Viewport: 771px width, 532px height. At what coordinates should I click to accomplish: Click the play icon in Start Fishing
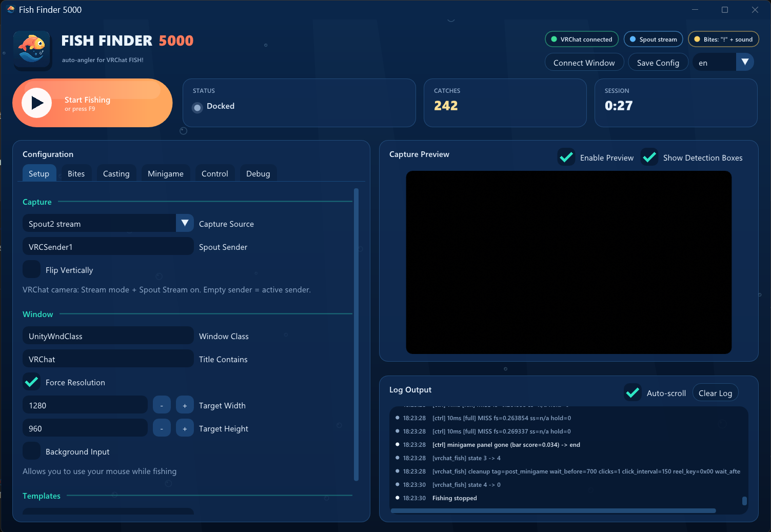(x=37, y=103)
